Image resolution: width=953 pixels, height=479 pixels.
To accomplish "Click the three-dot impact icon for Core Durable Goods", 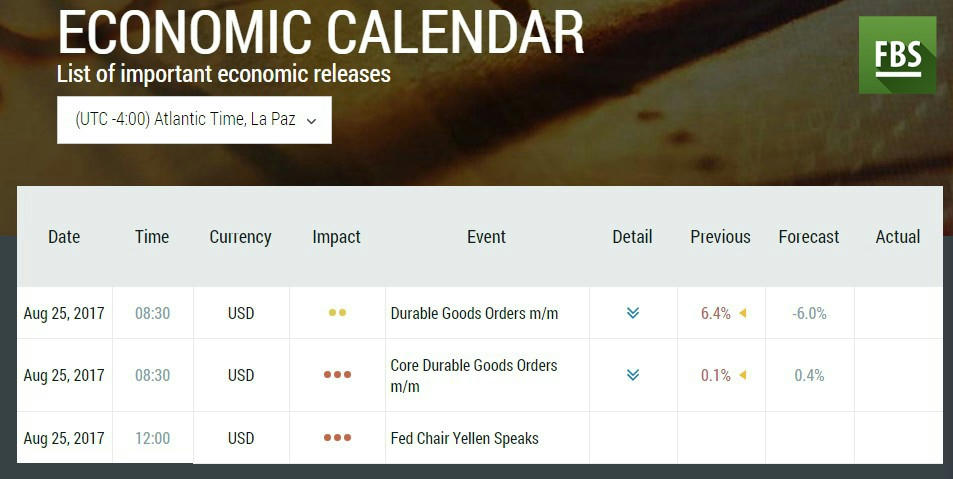I will [337, 375].
